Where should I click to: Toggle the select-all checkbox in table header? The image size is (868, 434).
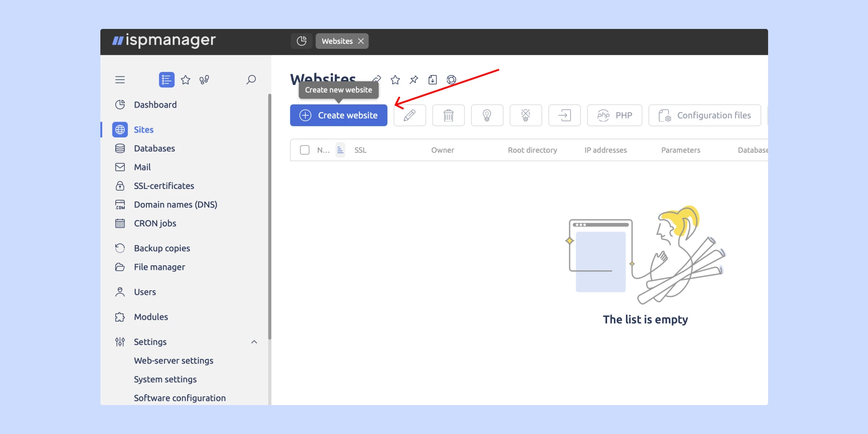(x=305, y=150)
